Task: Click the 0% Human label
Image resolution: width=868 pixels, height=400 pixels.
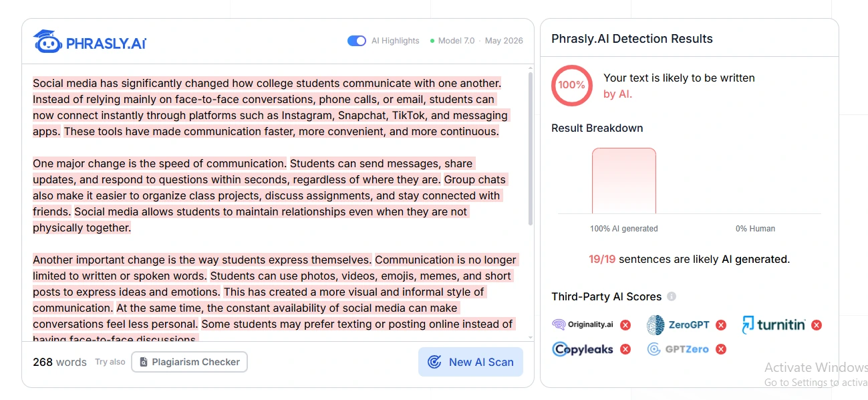Action: [x=755, y=229]
